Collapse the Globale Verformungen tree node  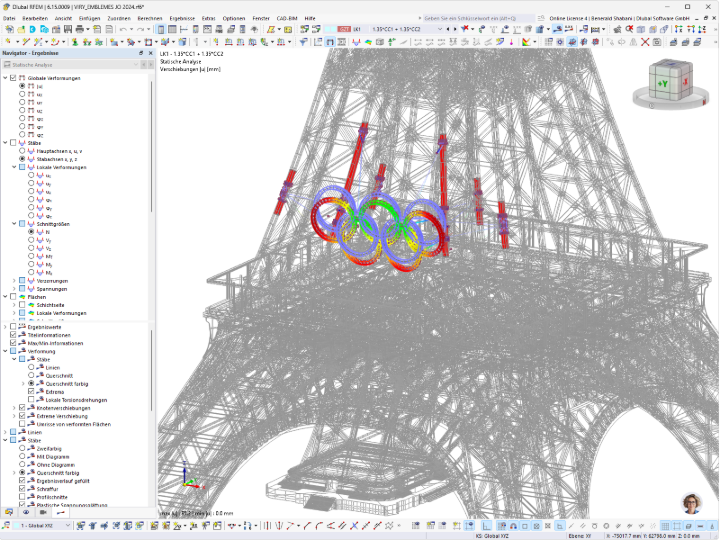(5, 78)
